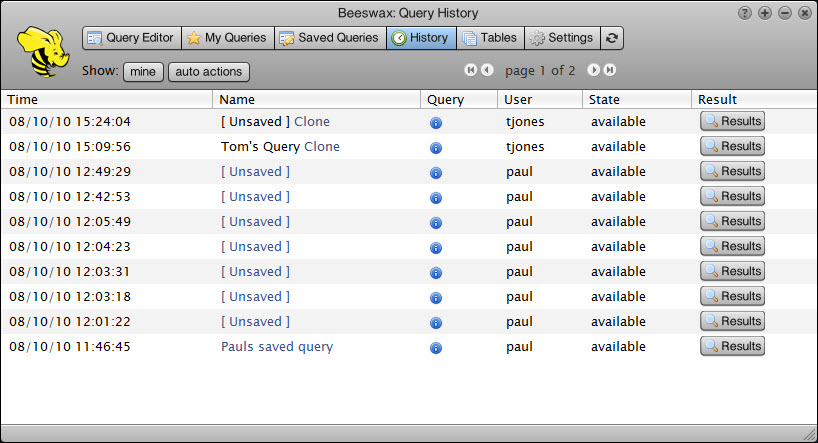This screenshot has width=818, height=443.
Task: Open the help question mark icon
Action: [x=744, y=13]
